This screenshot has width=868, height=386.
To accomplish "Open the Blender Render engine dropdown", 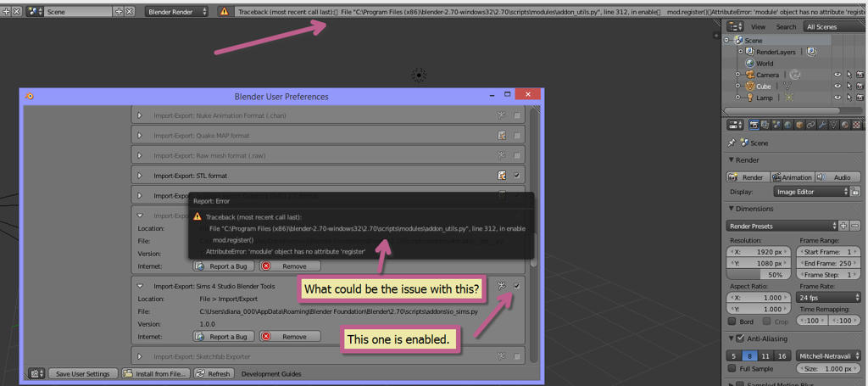I will click(x=177, y=11).
